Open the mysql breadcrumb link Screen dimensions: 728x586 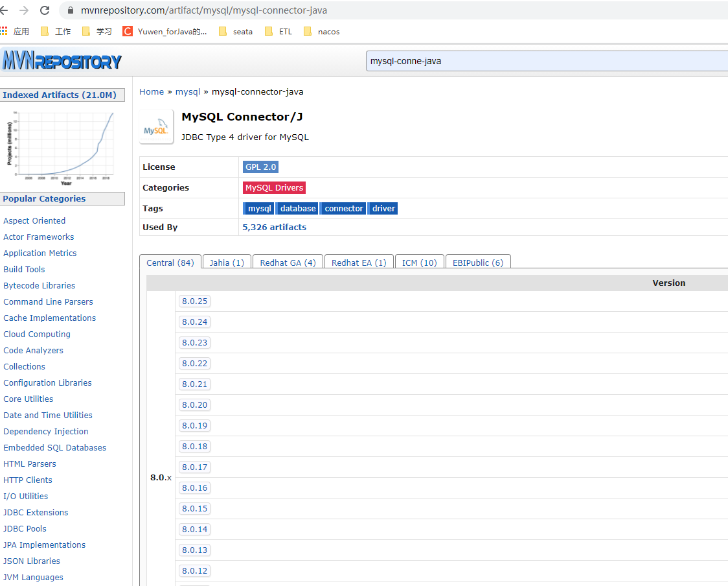pyautogui.click(x=187, y=91)
